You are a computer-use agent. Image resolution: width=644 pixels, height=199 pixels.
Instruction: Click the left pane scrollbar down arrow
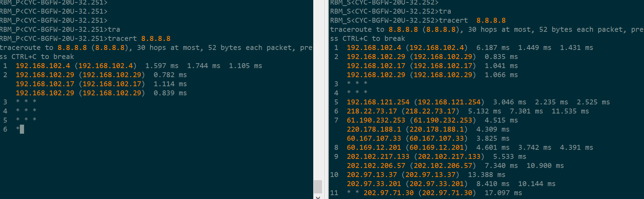point(317,197)
